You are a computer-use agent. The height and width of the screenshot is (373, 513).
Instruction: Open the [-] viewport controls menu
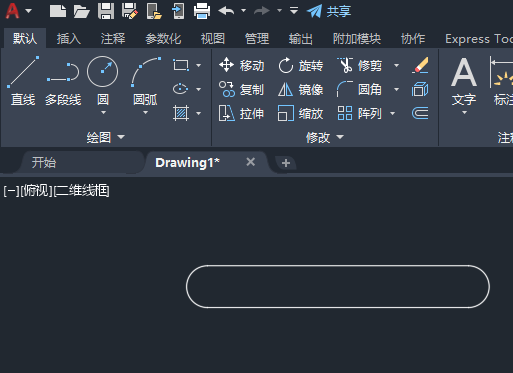(x=11, y=191)
